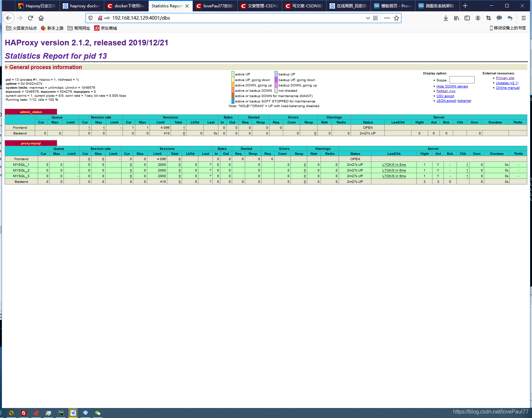Viewport: 532px width, 418px height.
Task: Click the undo arrow toolbar icon
Action: coord(510,18)
